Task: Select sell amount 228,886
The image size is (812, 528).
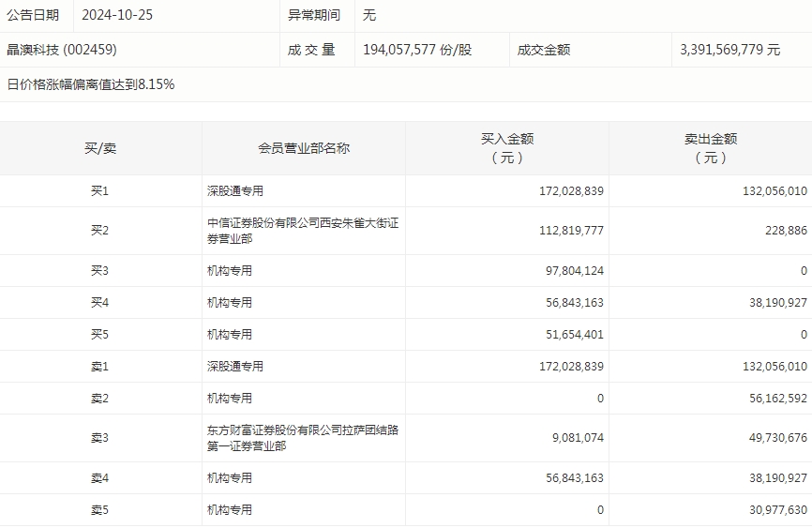Action: point(786,231)
